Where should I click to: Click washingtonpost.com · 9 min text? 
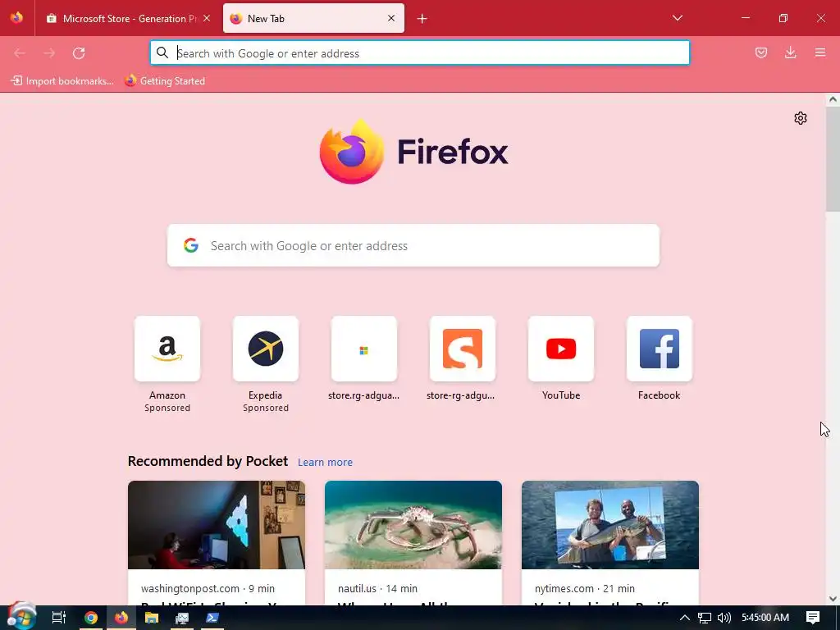(x=208, y=588)
